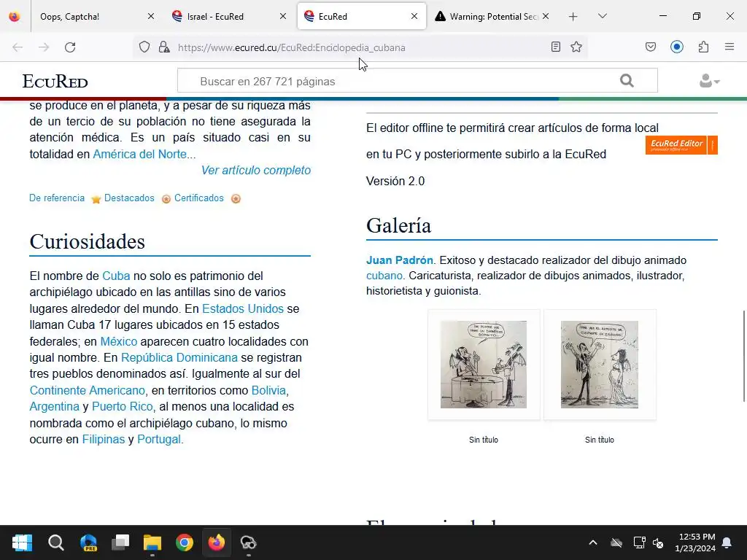Open 'México' link
Screen dimensions: 747x560
[119, 341]
